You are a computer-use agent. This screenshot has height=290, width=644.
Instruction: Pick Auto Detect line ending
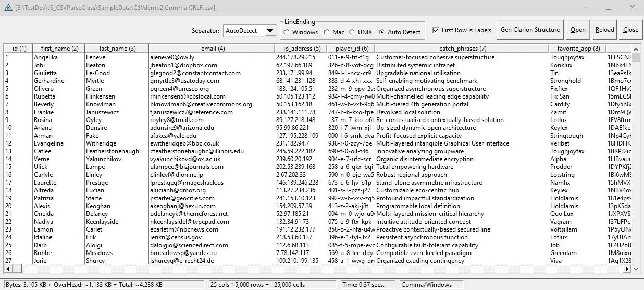[382, 32]
